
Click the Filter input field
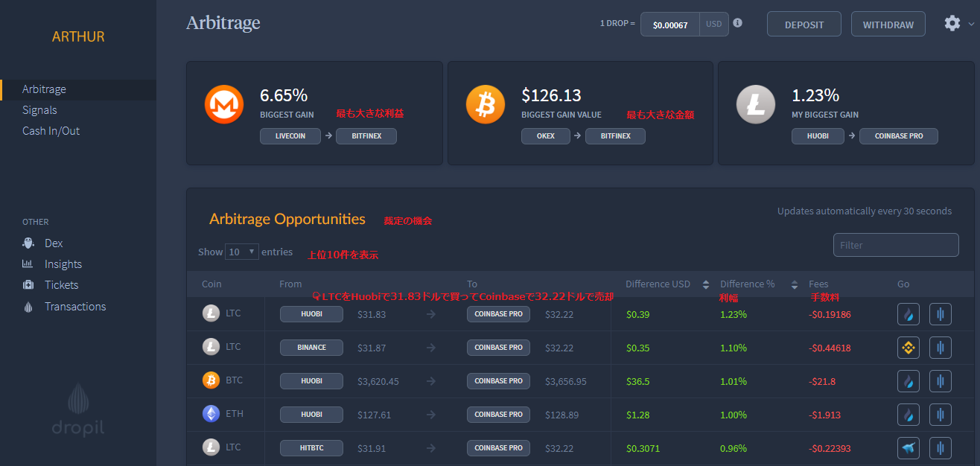[x=895, y=245]
